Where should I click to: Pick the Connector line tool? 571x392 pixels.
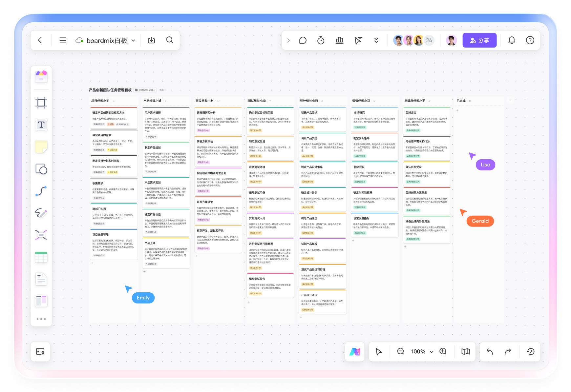coord(41,191)
